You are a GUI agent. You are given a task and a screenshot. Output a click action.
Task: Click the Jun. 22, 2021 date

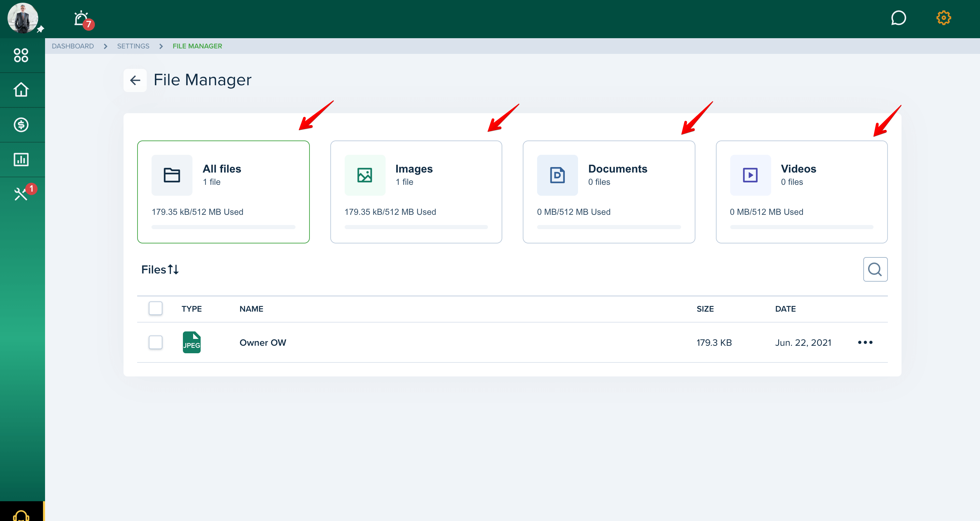click(803, 342)
